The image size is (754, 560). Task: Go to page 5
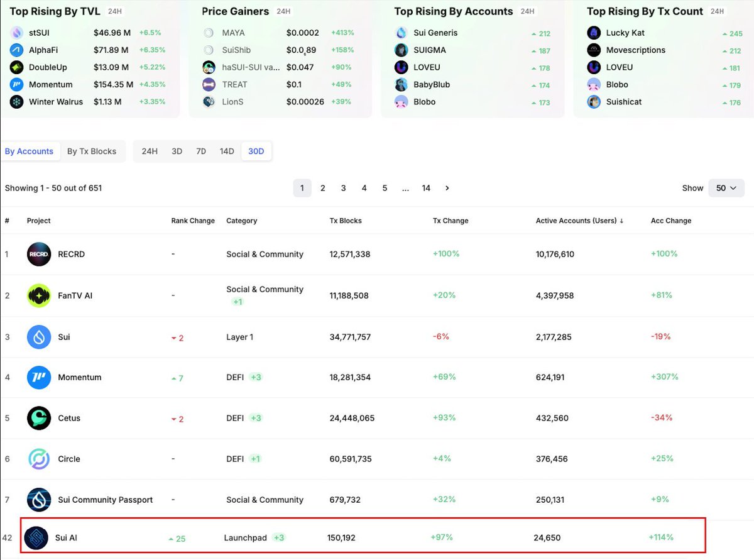385,188
